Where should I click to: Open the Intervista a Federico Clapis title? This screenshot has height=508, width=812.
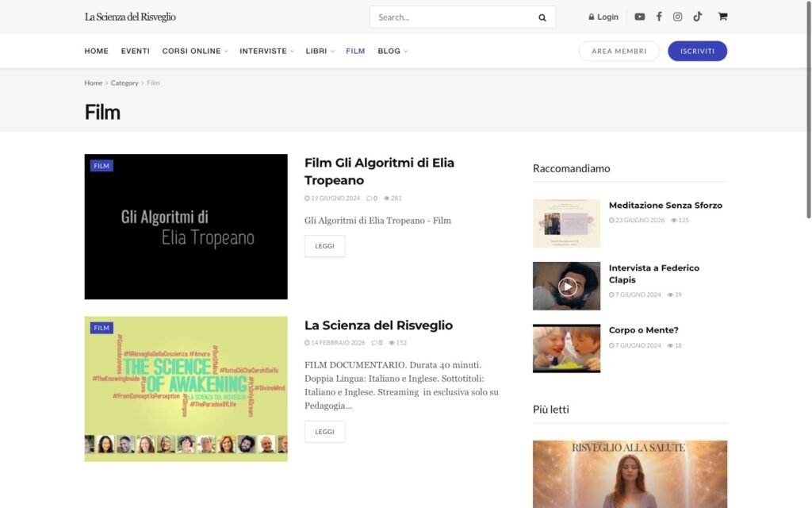pyautogui.click(x=654, y=274)
